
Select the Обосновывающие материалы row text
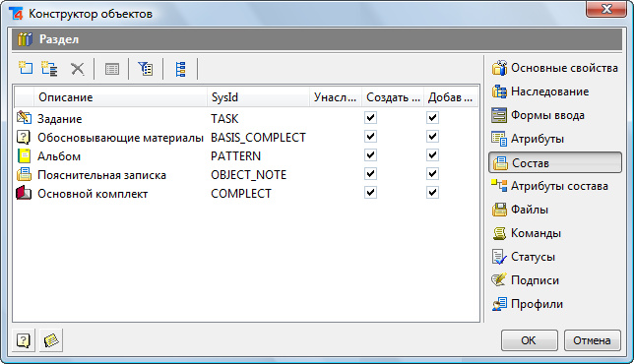(x=120, y=138)
